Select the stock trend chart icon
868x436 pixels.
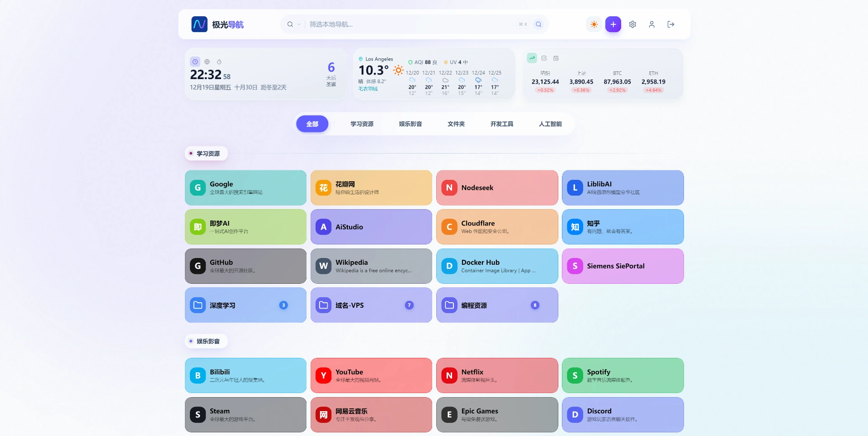[532, 58]
